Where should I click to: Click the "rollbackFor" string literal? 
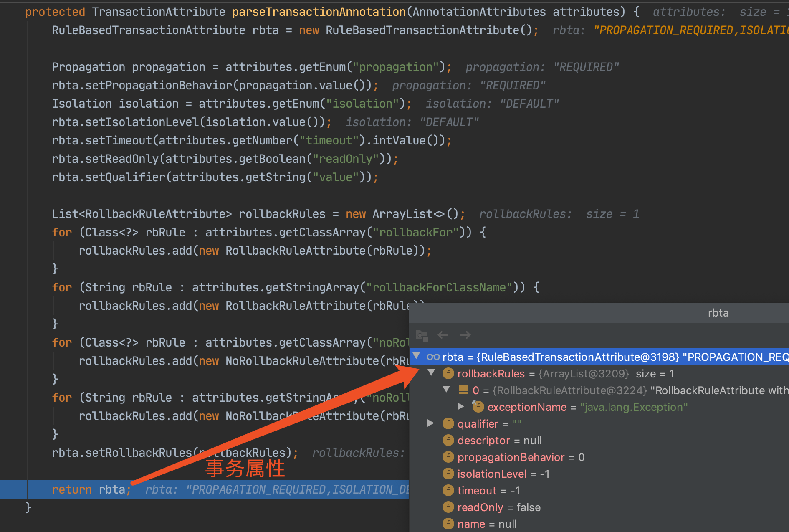tap(416, 232)
